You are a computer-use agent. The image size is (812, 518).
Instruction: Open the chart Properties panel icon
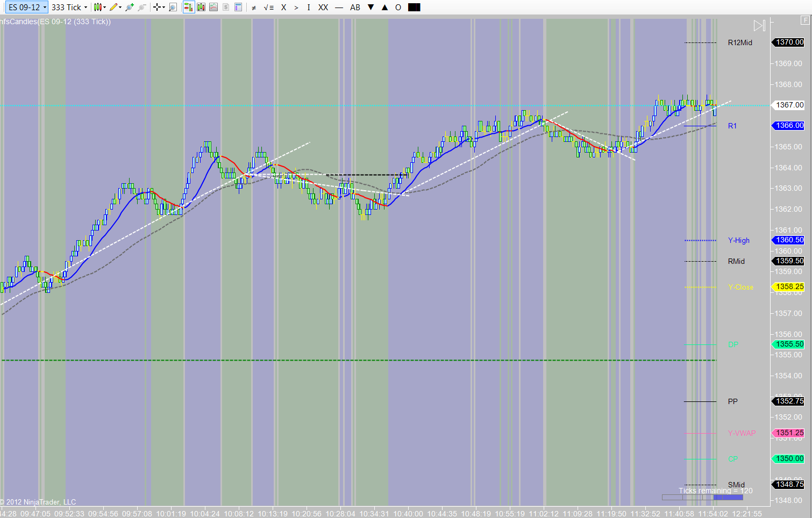[238, 8]
